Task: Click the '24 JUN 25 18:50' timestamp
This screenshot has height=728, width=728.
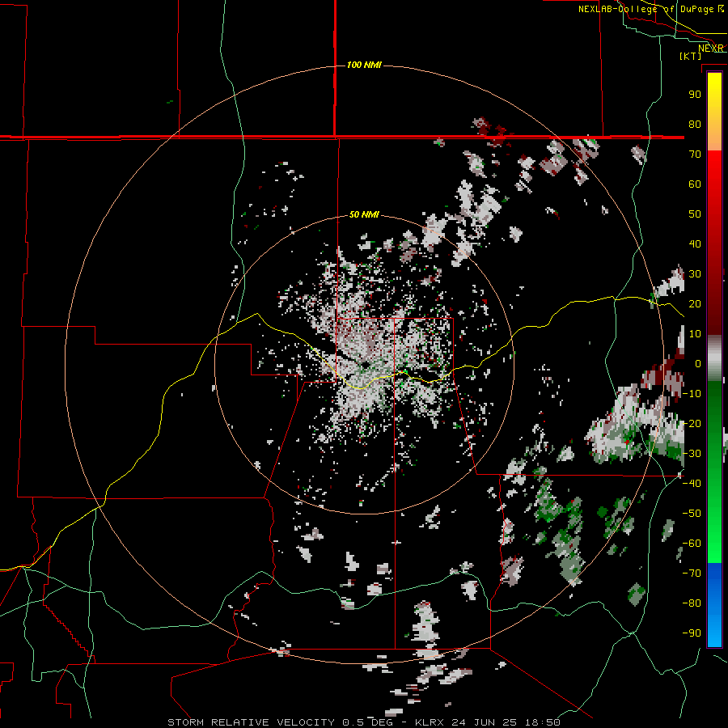Action: (x=506, y=722)
